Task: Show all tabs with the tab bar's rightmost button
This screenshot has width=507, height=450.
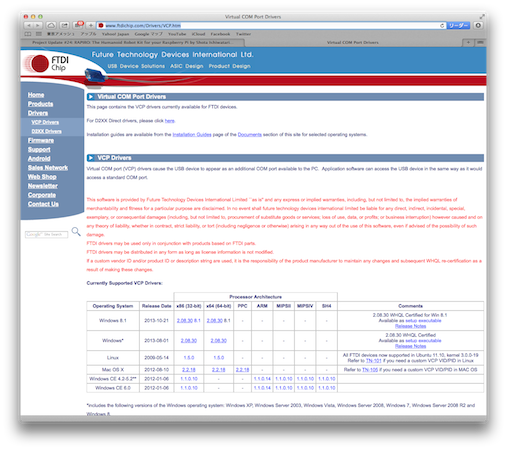Action: click(x=480, y=42)
